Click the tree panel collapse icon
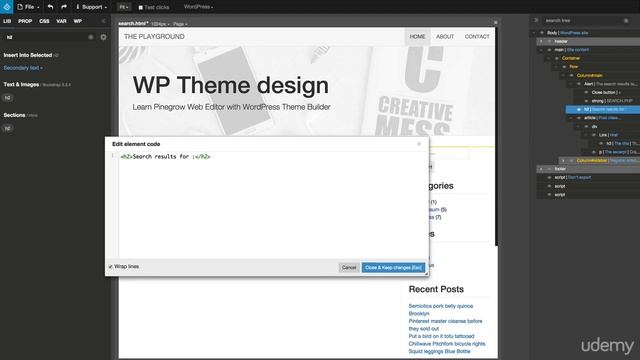The width and height of the screenshot is (640, 360). (x=536, y=20)
